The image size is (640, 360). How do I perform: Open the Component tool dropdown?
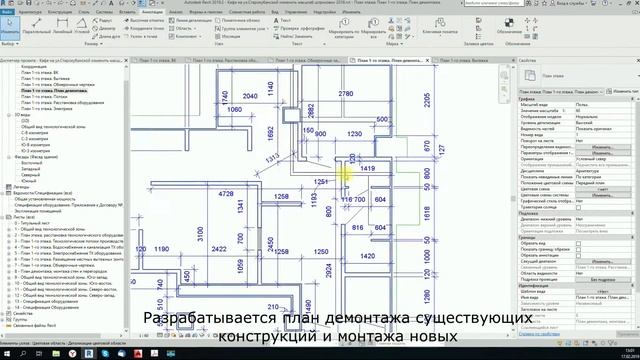point(200,37)
